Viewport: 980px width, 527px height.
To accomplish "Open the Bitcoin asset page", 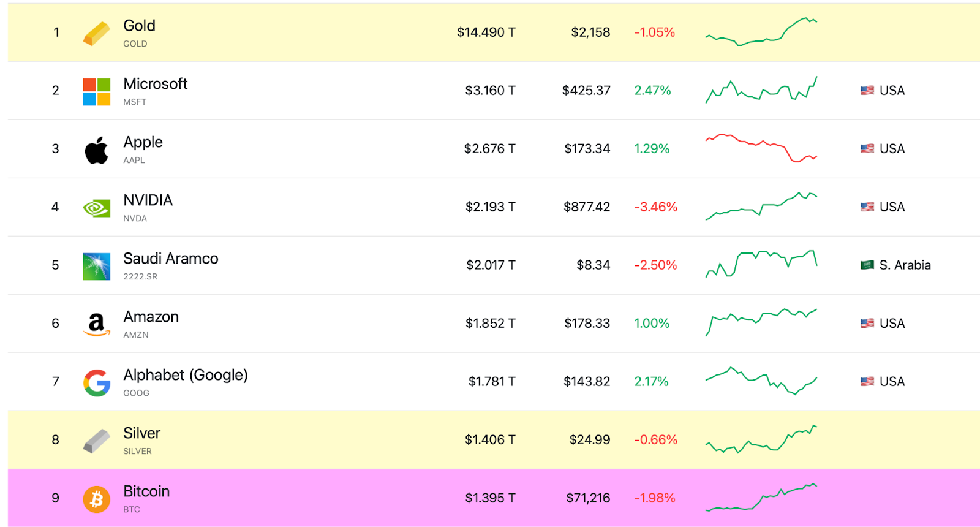I will [146, 491].
